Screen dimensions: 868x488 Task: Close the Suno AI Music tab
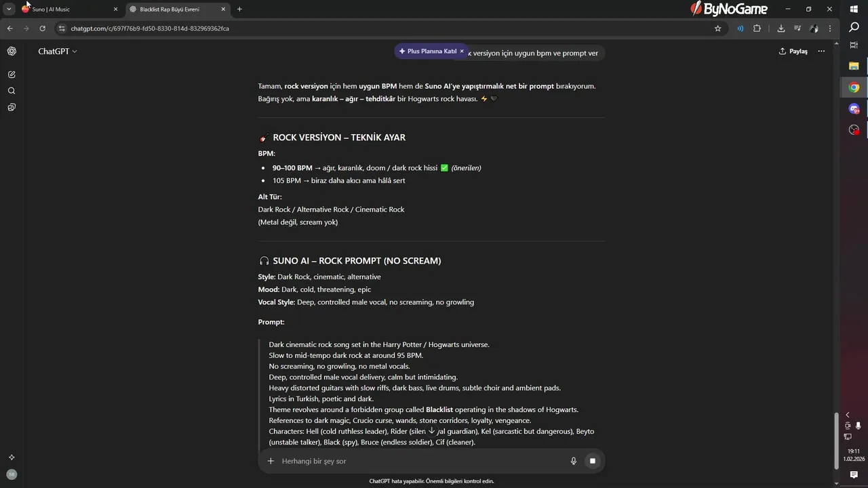(115, 9)
